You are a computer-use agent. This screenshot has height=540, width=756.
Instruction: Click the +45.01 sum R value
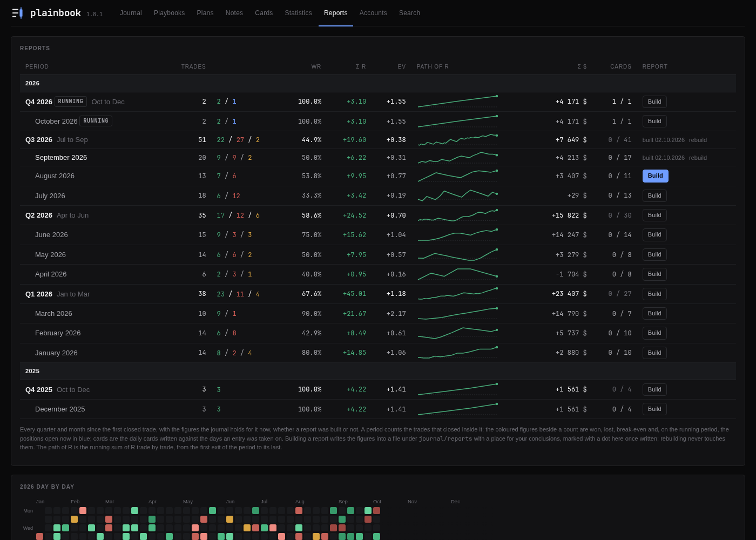click(x=354, y=294)
